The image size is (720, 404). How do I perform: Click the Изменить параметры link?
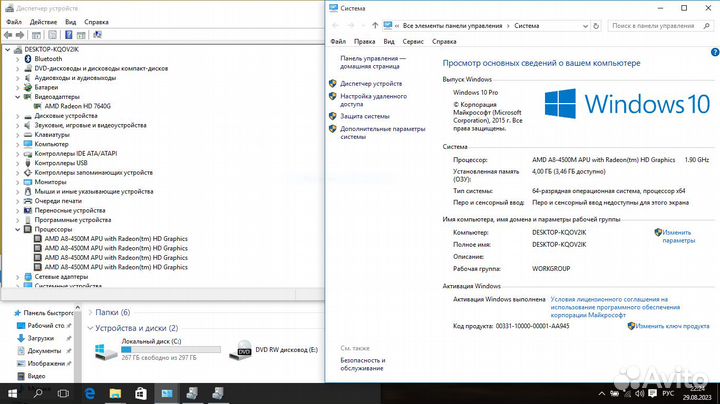click(678, 236)
